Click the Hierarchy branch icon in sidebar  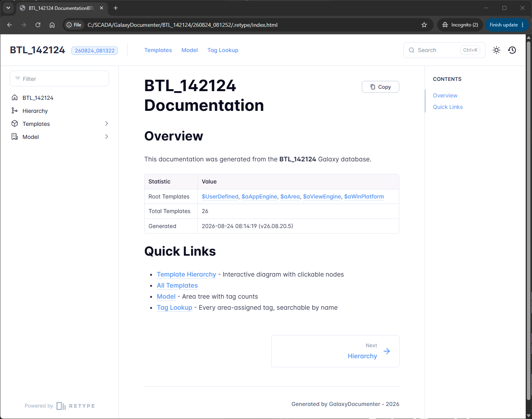point(15,110)
